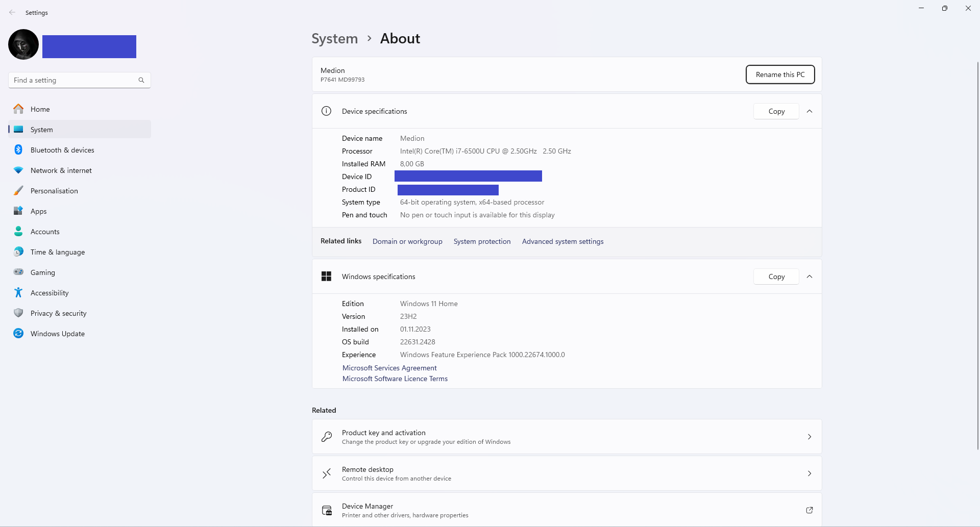Click the installed on date 01.11.2023

pos(415,329)
